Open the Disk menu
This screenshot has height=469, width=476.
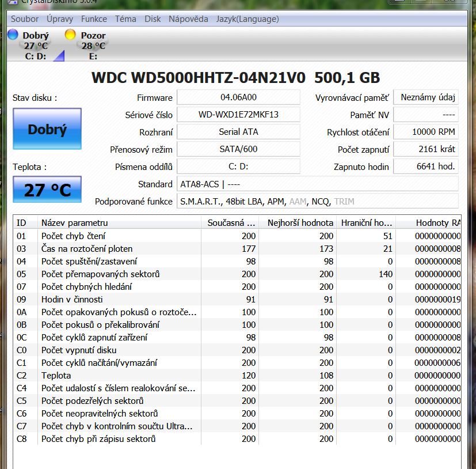pos(153,19)
